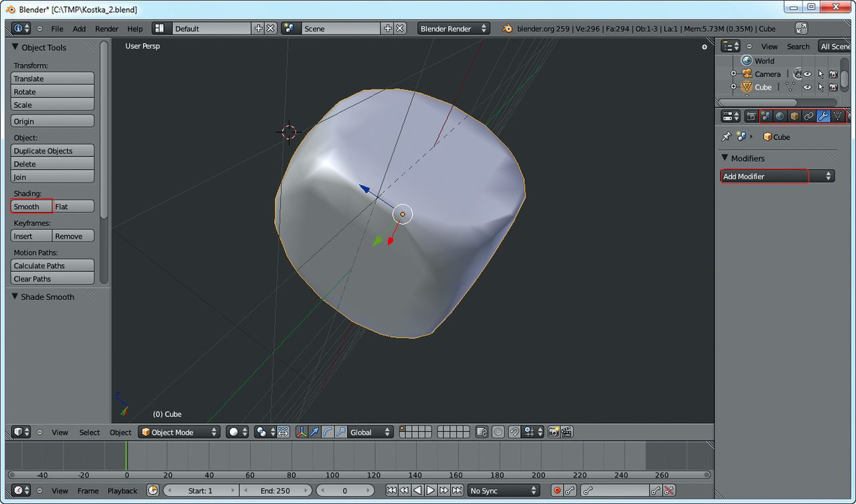Open the Object properties tab cube icon

click(794, 116)
